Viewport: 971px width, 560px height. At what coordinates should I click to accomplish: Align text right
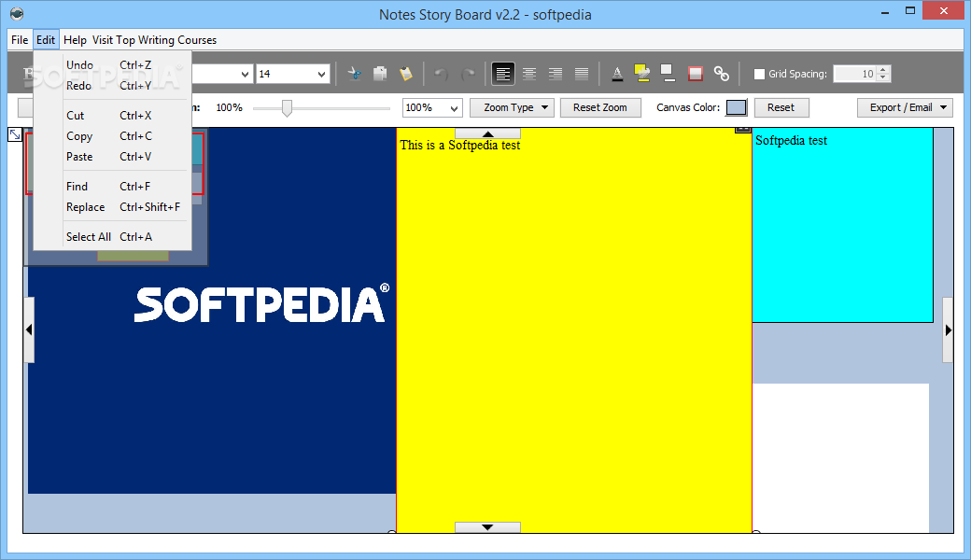click(556, 74)
